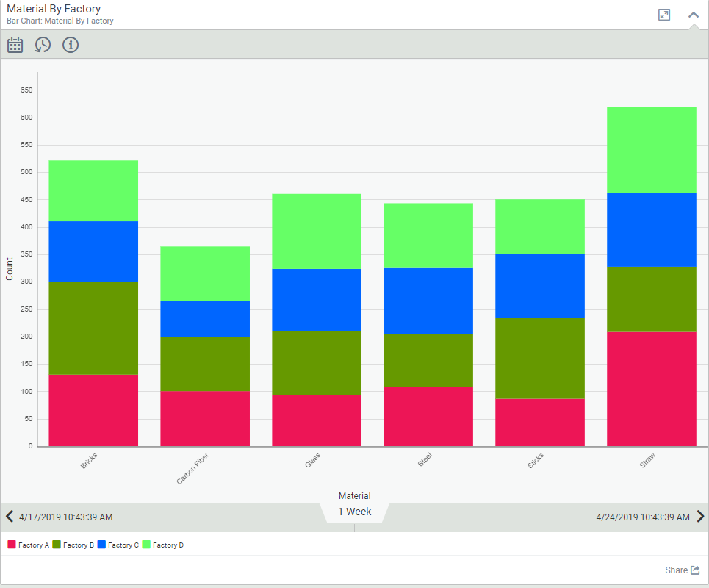
Task: Click the Share link
Action: [681, 570]
